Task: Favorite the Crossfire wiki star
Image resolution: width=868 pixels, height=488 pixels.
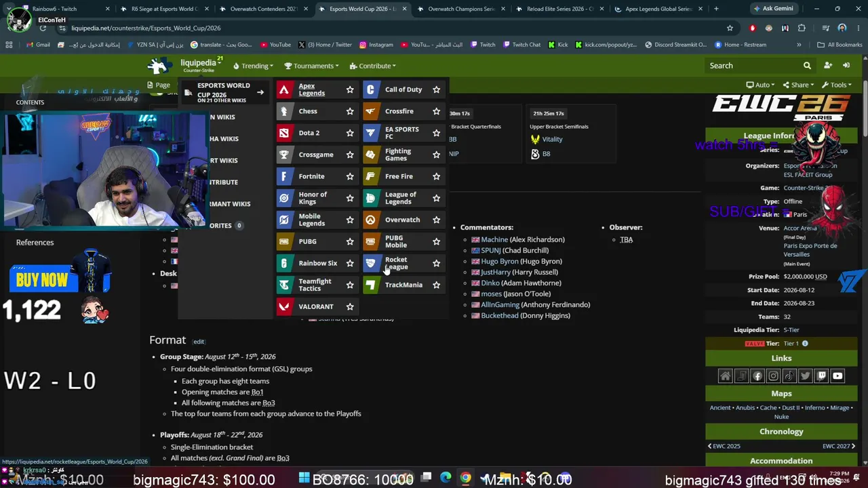Action: point(436,111)
